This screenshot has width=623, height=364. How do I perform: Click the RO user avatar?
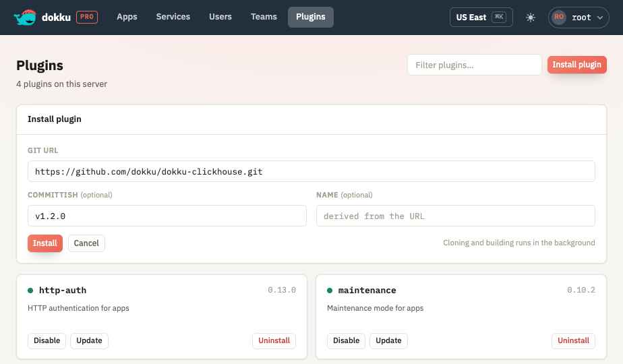[559, 17]
